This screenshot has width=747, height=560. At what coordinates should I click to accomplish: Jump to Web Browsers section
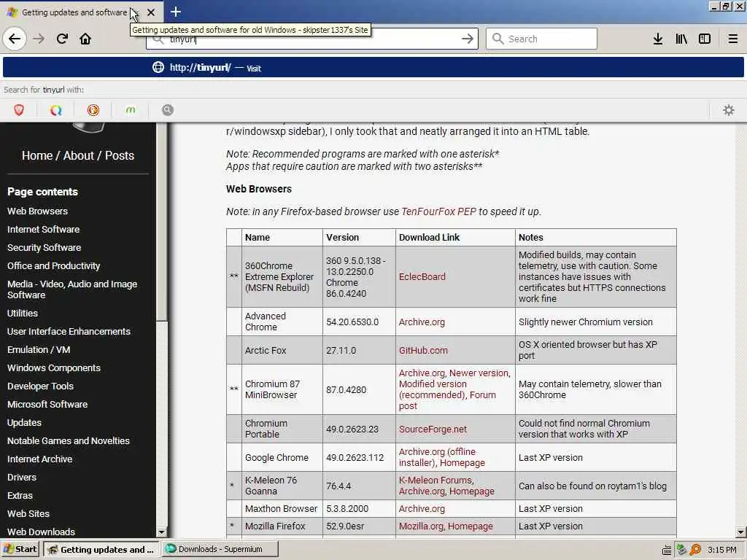[38, 211]
